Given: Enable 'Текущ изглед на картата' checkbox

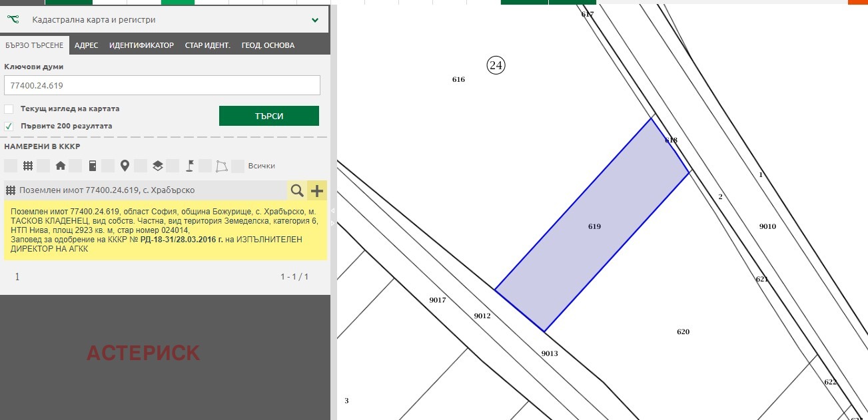Looking at the screenshot, I should pos(9,108).
